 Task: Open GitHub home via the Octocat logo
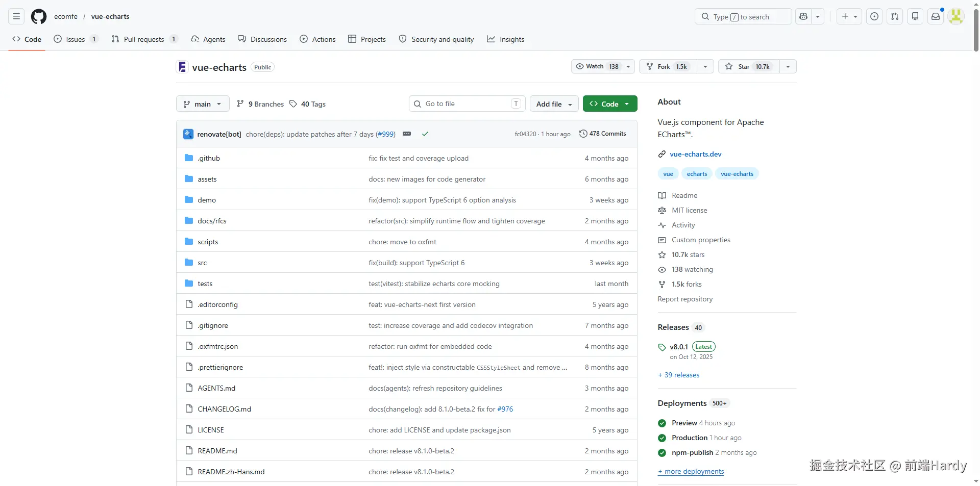(38, 16)
